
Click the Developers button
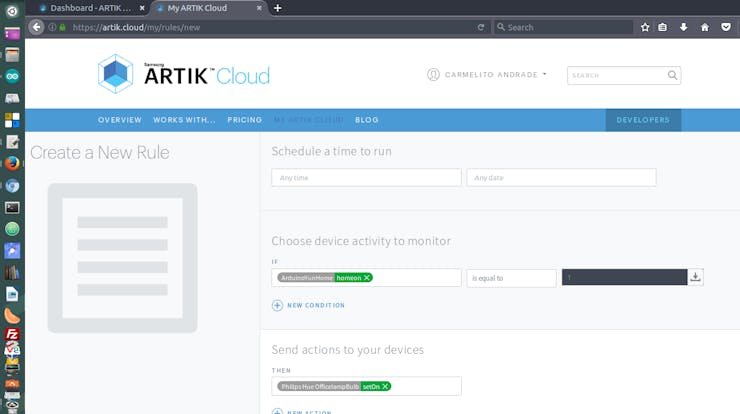click(x=643, y=120)
